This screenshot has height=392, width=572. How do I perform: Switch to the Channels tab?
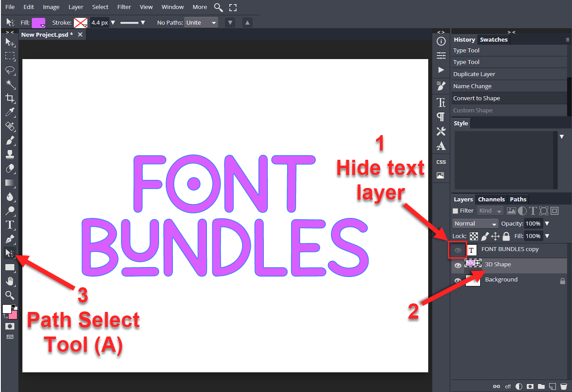coord(491,200)
